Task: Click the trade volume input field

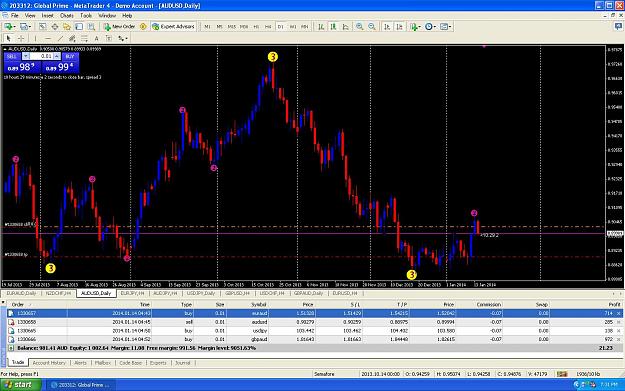Action: [41, 57]
